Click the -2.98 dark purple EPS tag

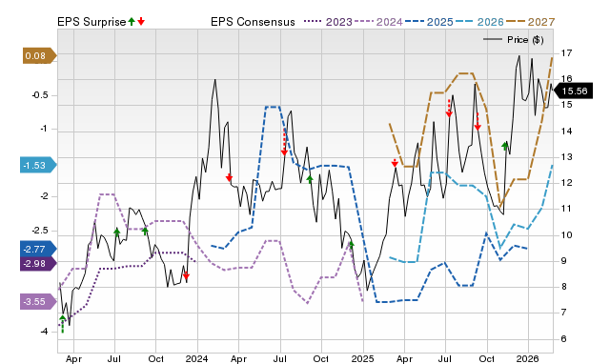(x=38, y=264)
